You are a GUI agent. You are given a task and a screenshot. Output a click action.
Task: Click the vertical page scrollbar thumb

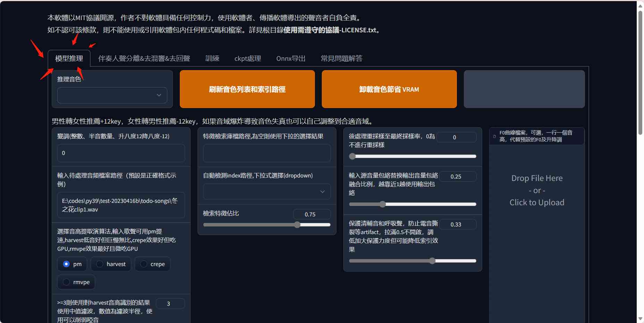click(640, 72)
